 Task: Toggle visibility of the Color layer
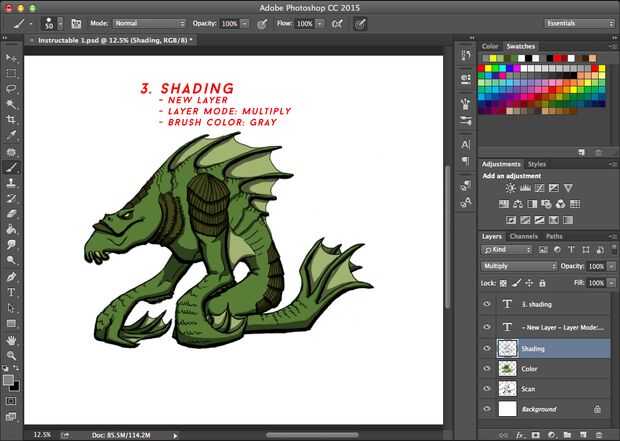(x=487, y=368)
